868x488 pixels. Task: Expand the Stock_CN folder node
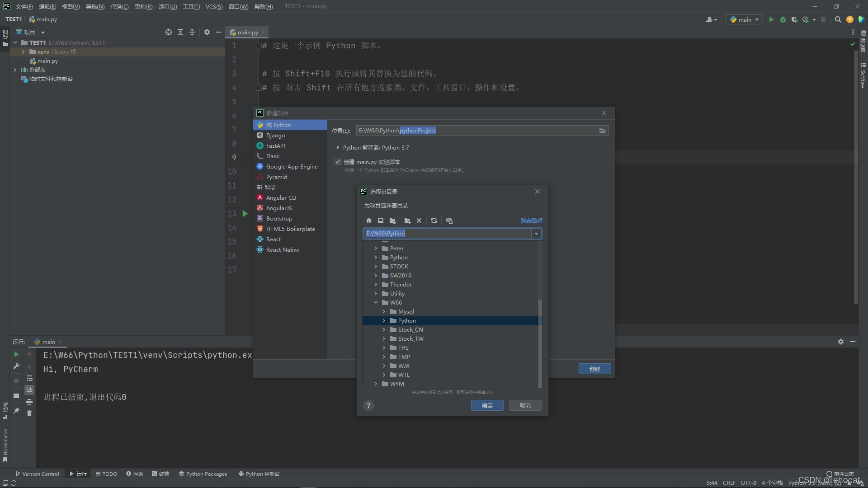(x=384, y=330)
